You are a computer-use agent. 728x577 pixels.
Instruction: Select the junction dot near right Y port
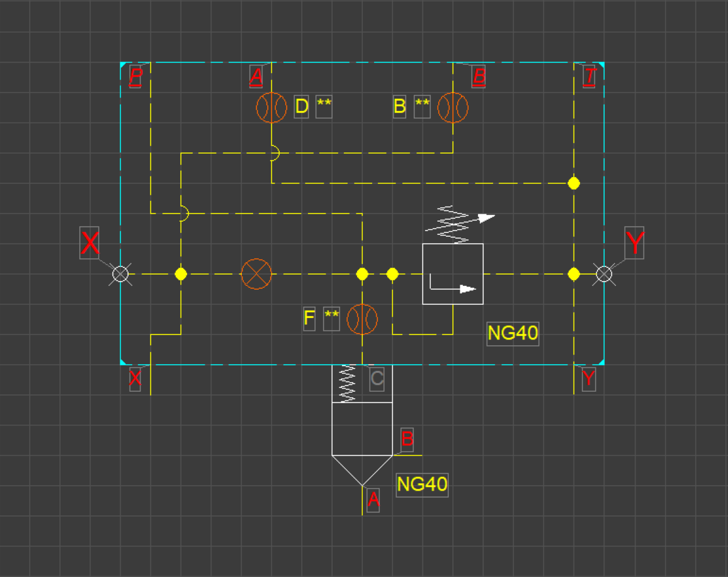tap(574, 274)
